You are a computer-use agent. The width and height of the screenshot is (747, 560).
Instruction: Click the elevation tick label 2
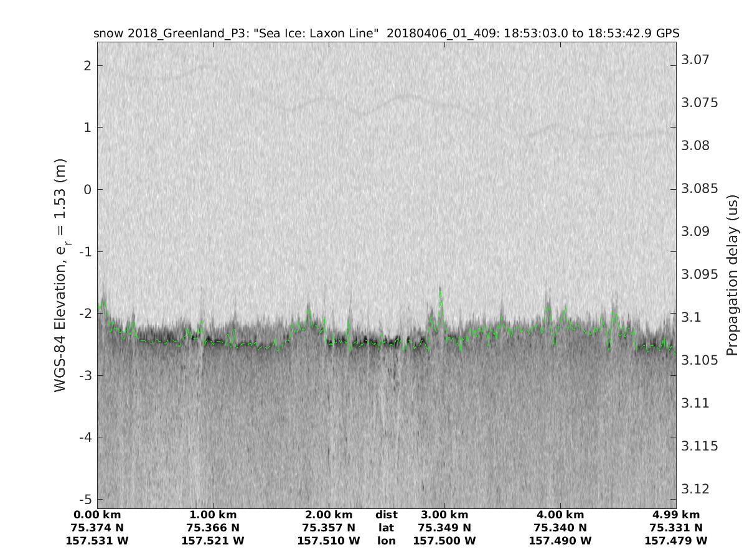[x=87, y=65]
